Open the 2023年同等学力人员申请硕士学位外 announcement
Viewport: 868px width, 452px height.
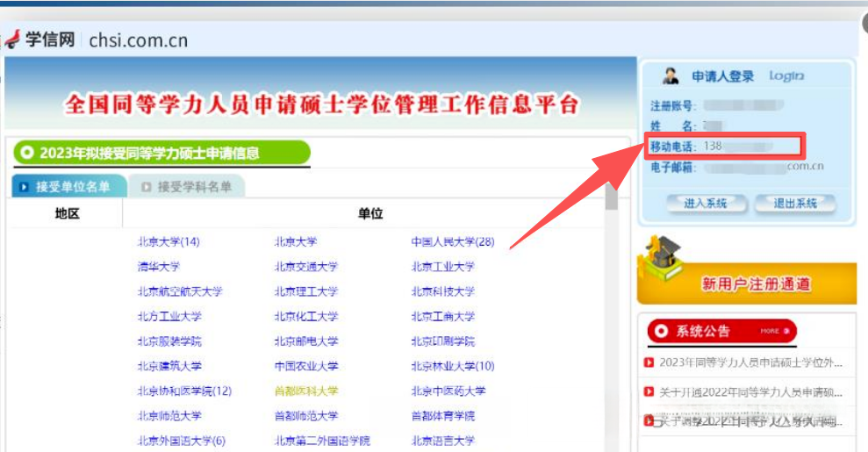tap(750, 363)
